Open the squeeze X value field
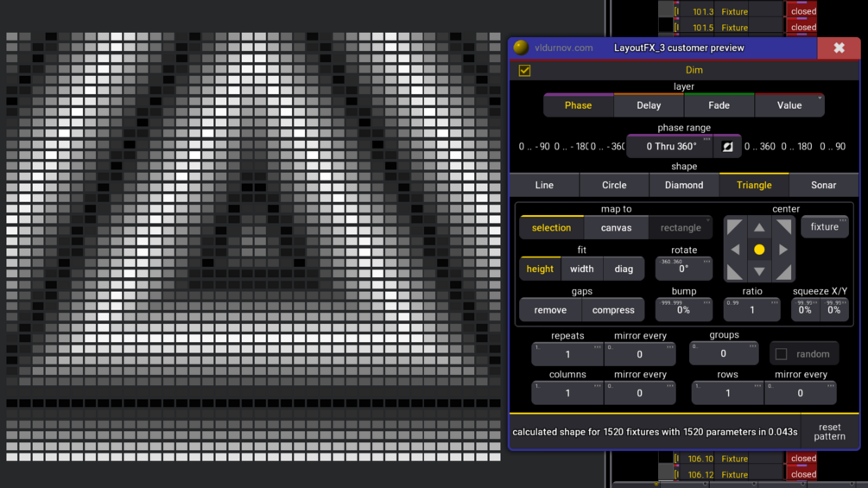Viewport: 868px width, 488px height. (805, 310)
